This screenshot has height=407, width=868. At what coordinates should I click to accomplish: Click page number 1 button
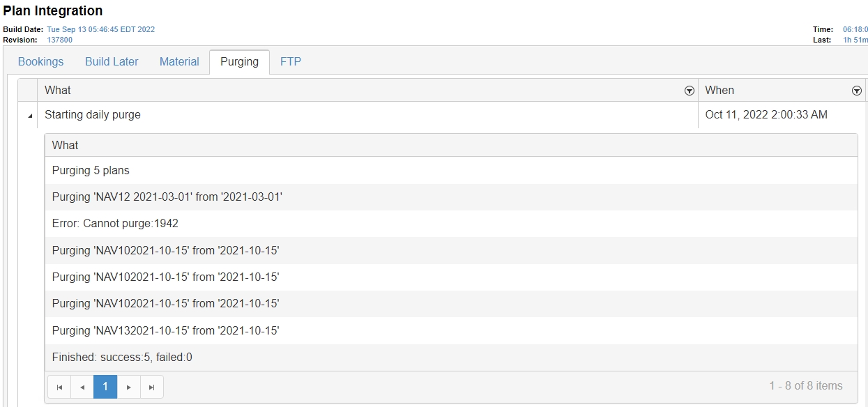[x=105, y=387]
